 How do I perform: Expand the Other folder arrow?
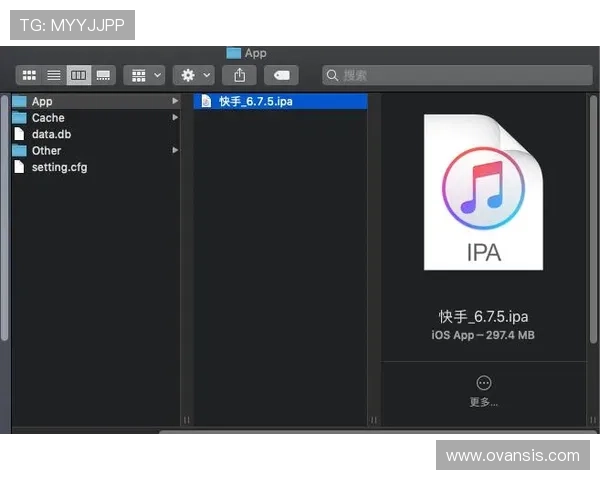(175, 150)
